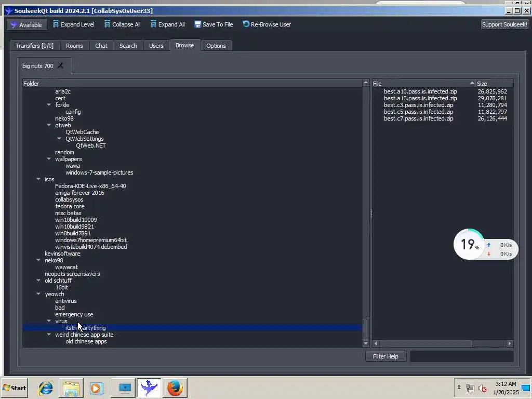This screenshot has height=399, width=532.
Task: Click Expand All toolbar button
Action: pyautogui.click(x=168, y=24)
